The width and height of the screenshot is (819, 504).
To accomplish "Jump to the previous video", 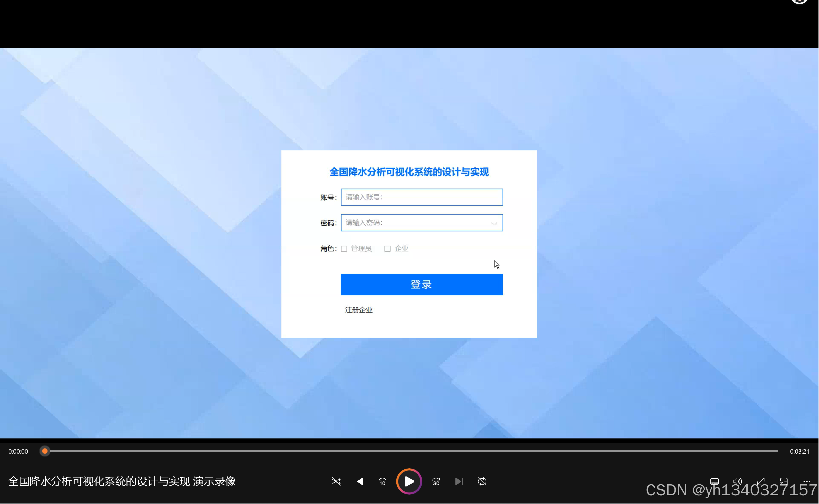I will (359, 481).
